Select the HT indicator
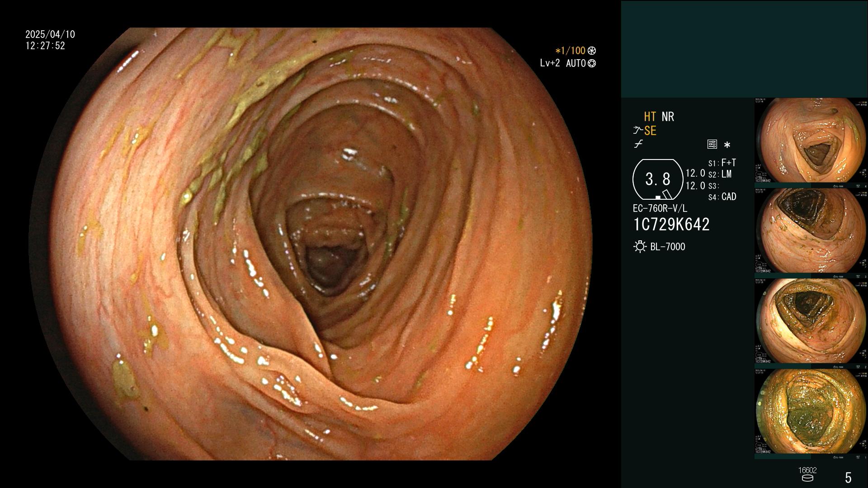The height and width of the screenshot is (488, 868). coord(650,117)
